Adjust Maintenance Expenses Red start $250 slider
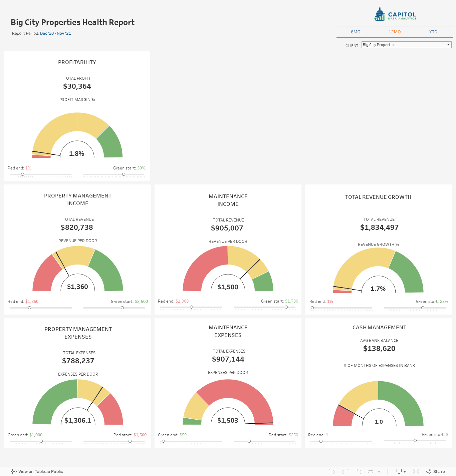456x476 pixels. tap(249, 441)
